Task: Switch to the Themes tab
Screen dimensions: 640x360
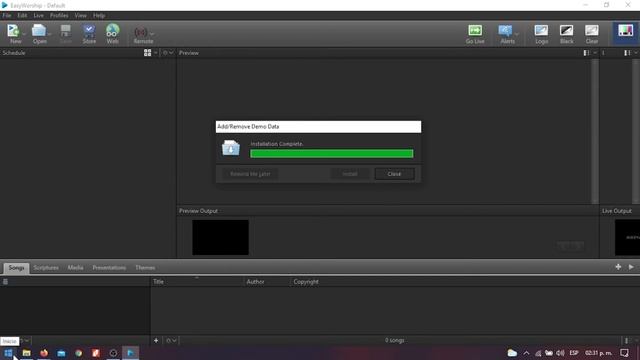Action: pos(145,268)
